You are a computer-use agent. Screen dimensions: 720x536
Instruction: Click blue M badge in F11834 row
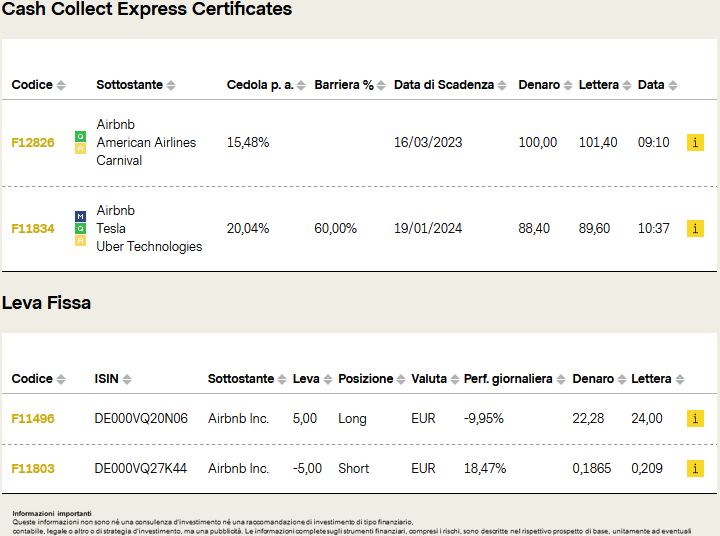coord(80,216)
